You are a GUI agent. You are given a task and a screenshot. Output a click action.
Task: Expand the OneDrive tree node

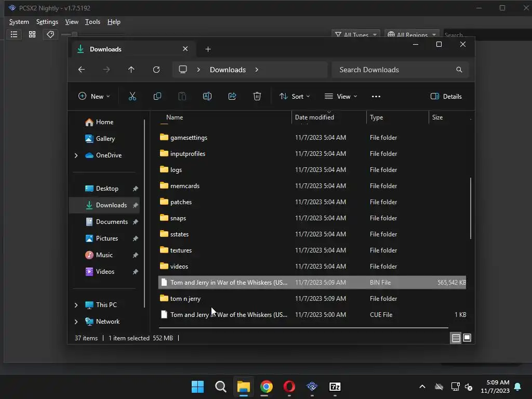tap(76, 155)
